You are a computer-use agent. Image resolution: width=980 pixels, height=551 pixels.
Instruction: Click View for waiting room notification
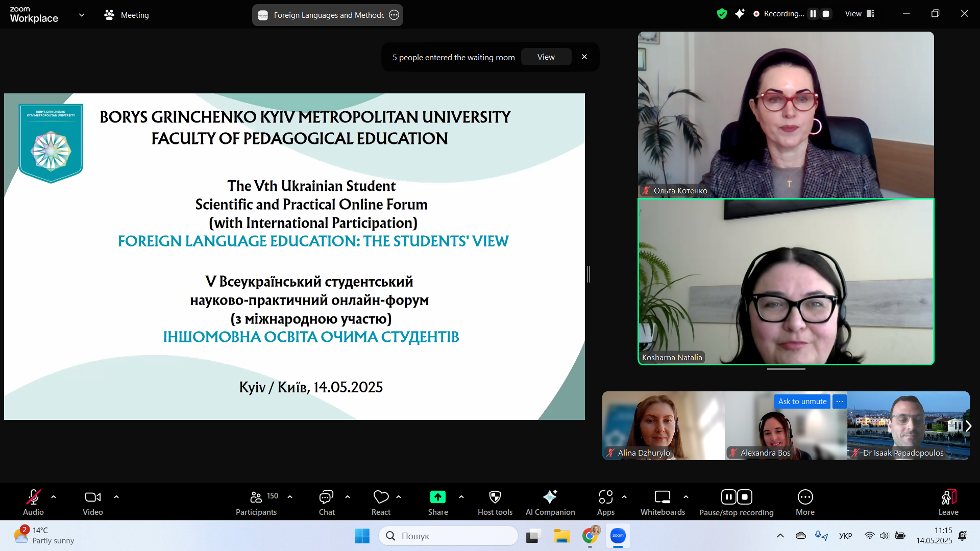tap(546, 57)
